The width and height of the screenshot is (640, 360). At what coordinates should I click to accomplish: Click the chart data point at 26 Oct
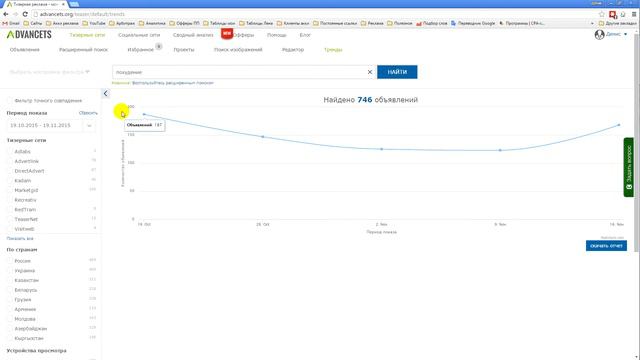pyautogui.click(x=263, y=137)
